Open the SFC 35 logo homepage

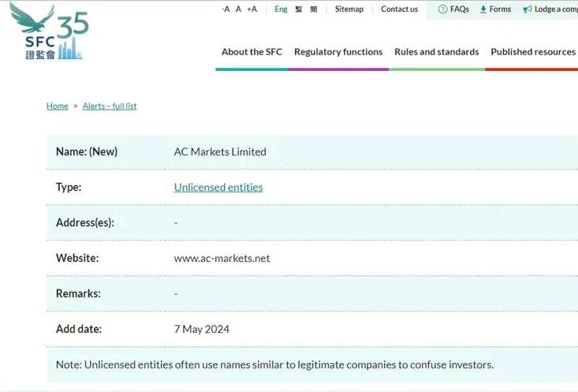pos(50,31)
